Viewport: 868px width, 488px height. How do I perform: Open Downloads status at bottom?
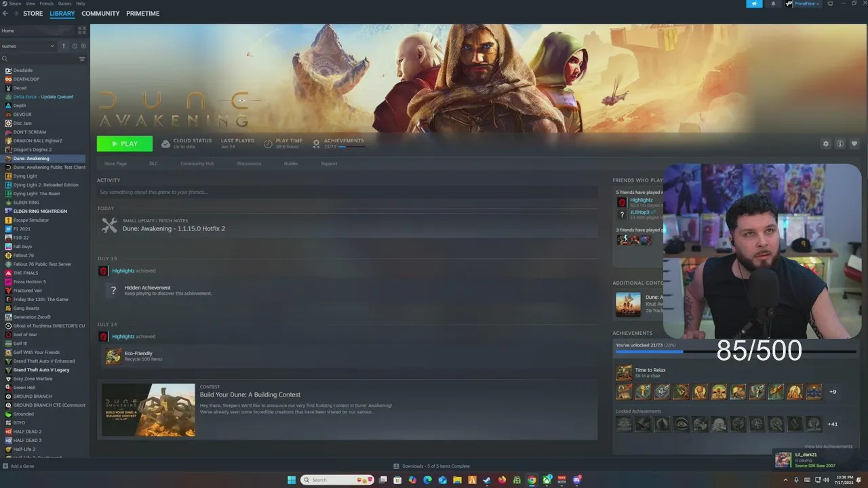pos(432,466)
